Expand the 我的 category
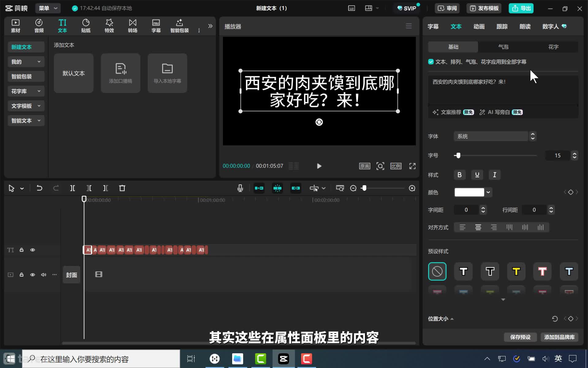The image size is (588, 368). click(x=26, y=62)
